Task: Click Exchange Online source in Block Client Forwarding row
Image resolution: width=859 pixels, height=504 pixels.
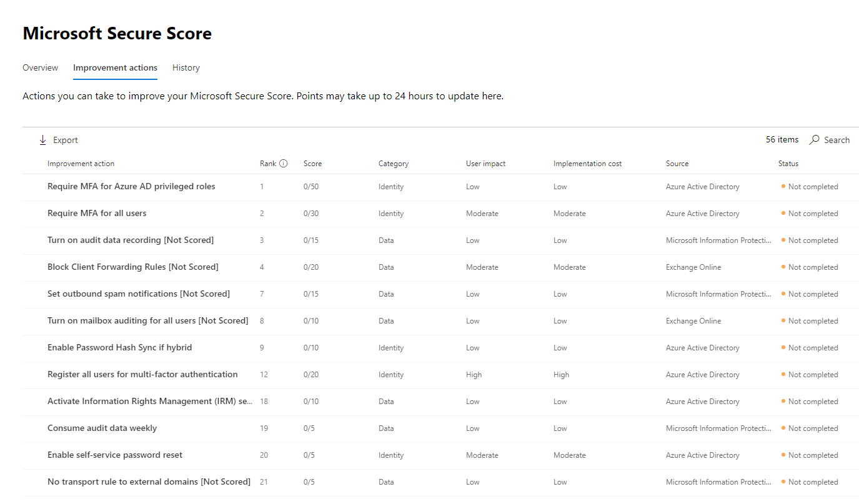Action: pos(693,267)
